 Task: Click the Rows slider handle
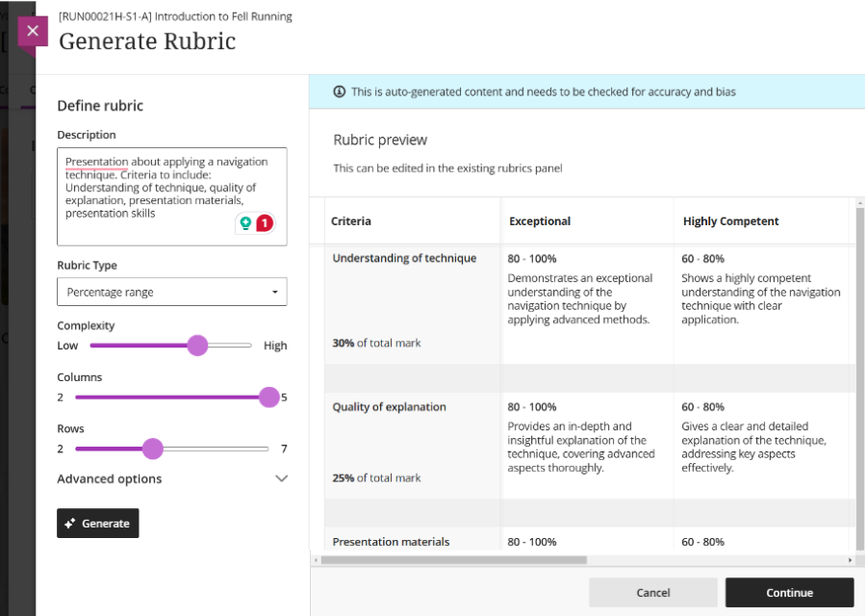click(153, 449)
